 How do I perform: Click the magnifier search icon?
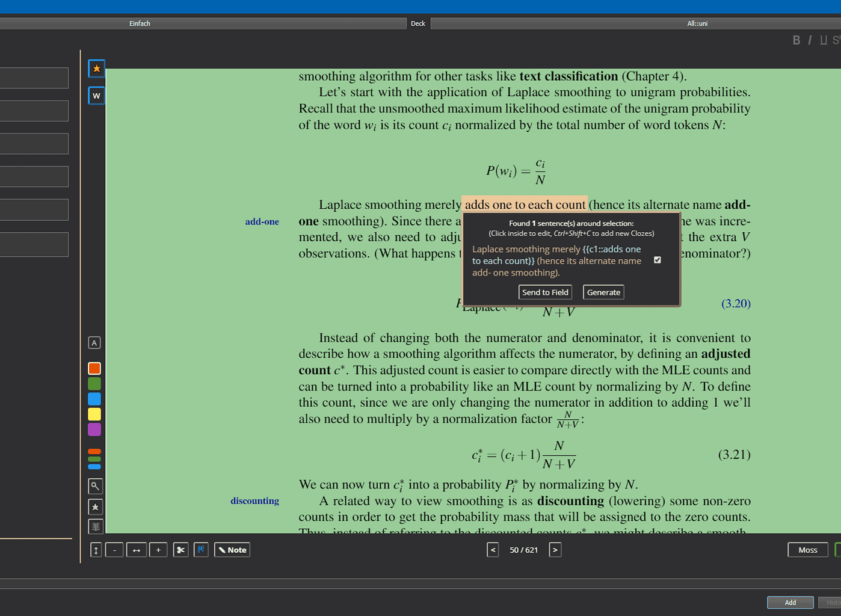pyautogui.click(x=95, y=486)
